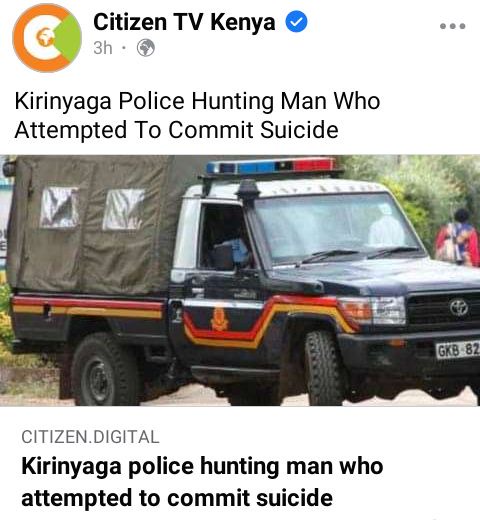This screenshot has height=520, width=480.
Task: Click the CITIZEN.DIGITAL source domain
Action: (x=90, y=437)
